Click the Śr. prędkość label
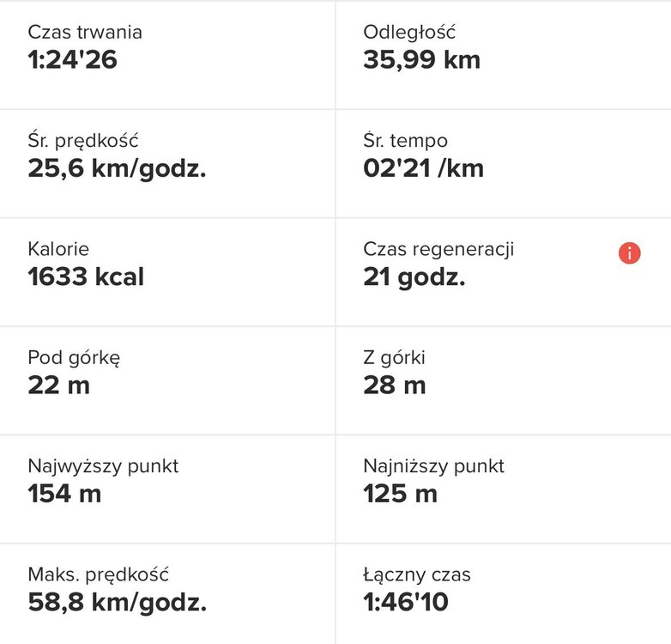Viewport: 671px width, 644px height. 83,141
